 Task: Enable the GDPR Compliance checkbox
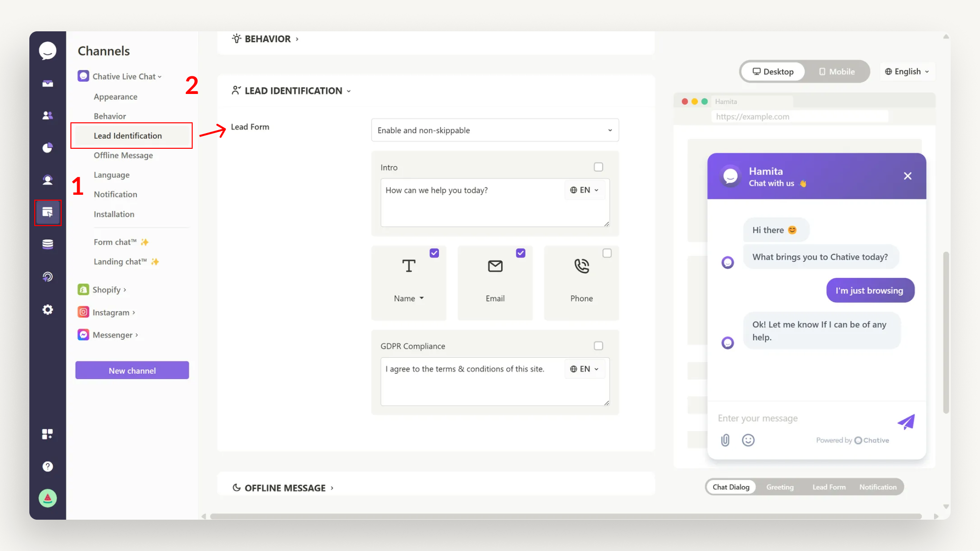pyautogui.click(x=598, y=346)
